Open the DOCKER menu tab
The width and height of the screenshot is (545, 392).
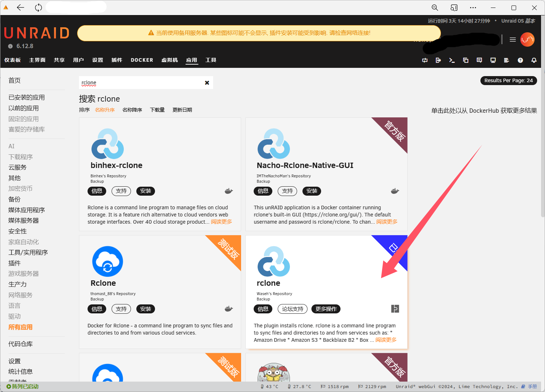[142, 60]
